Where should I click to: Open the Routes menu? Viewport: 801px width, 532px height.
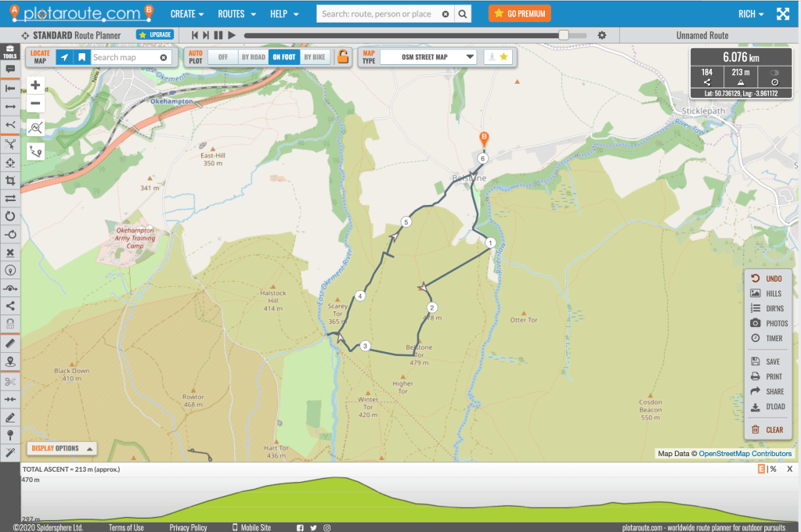(236, 14)
